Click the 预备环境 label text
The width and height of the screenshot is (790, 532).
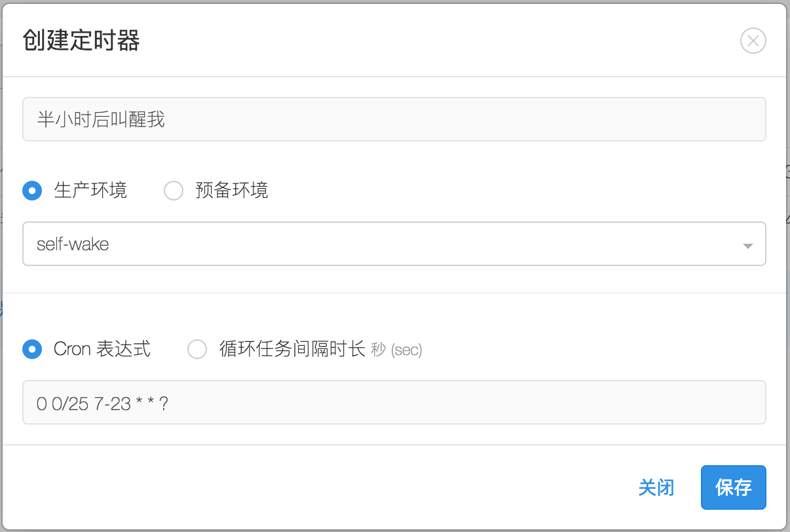click(232, 191)
